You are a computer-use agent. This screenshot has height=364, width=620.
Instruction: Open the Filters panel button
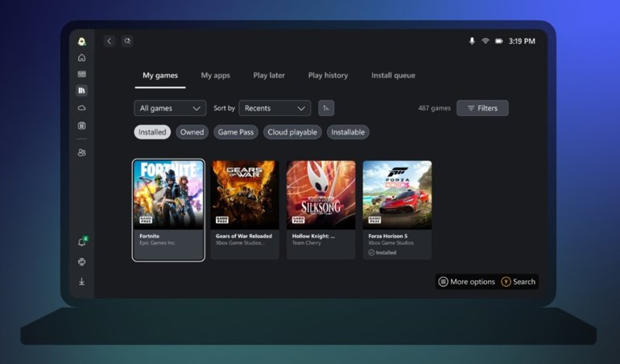[482, 108]
